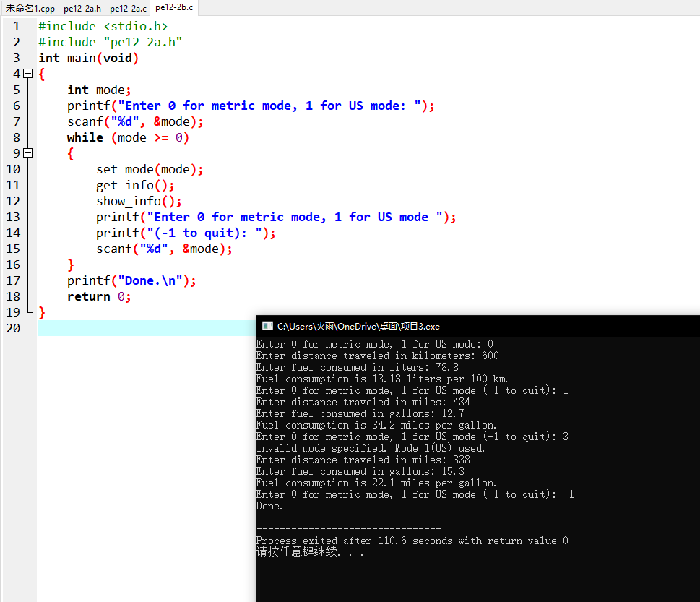Click line number 1 in the gutter
The height and width of the screenshot is (602, 700).
(x=17, y=26)
